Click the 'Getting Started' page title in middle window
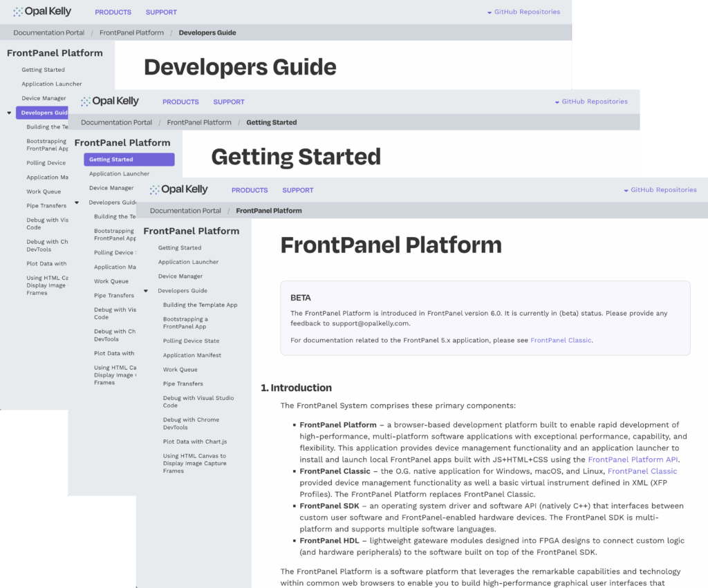Viewport: 708px width, 588px height. 296,157
